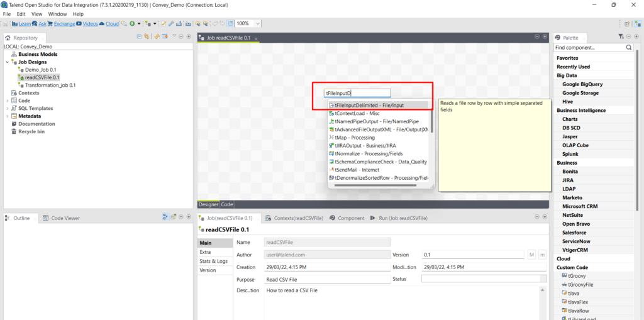Open the dropdown arrow beside the job icon

coord(155,24)
